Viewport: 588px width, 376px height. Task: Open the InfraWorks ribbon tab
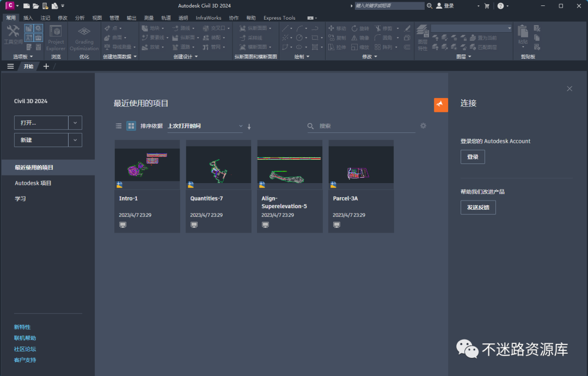pos(209,17)
